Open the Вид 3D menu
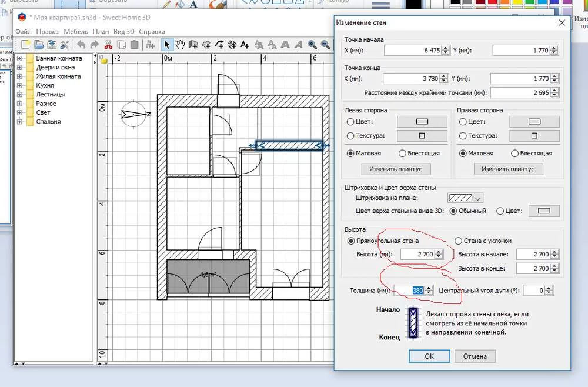Viewport: 588px width, 387px height. pos(123,31)
